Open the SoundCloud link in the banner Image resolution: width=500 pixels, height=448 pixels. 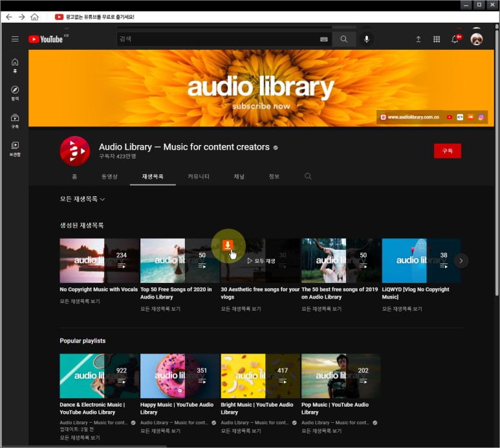point(470,117)
